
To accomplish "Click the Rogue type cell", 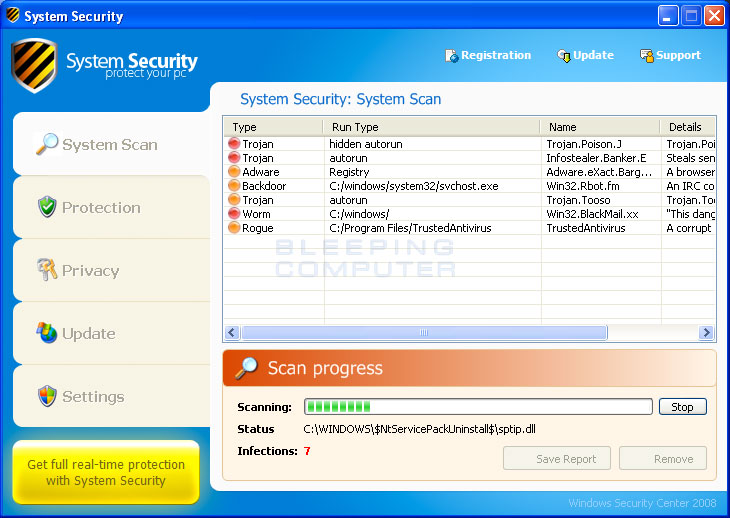I will click(x=257, y=228).
